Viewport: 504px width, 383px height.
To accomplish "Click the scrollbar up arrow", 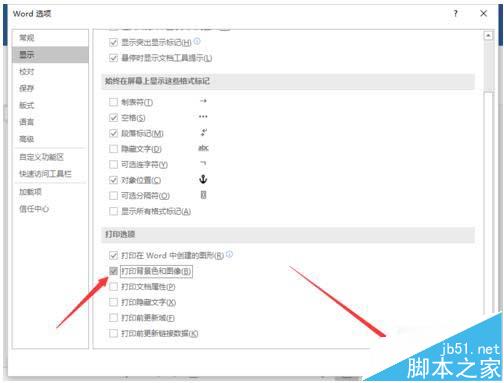I will coord(488,35).
